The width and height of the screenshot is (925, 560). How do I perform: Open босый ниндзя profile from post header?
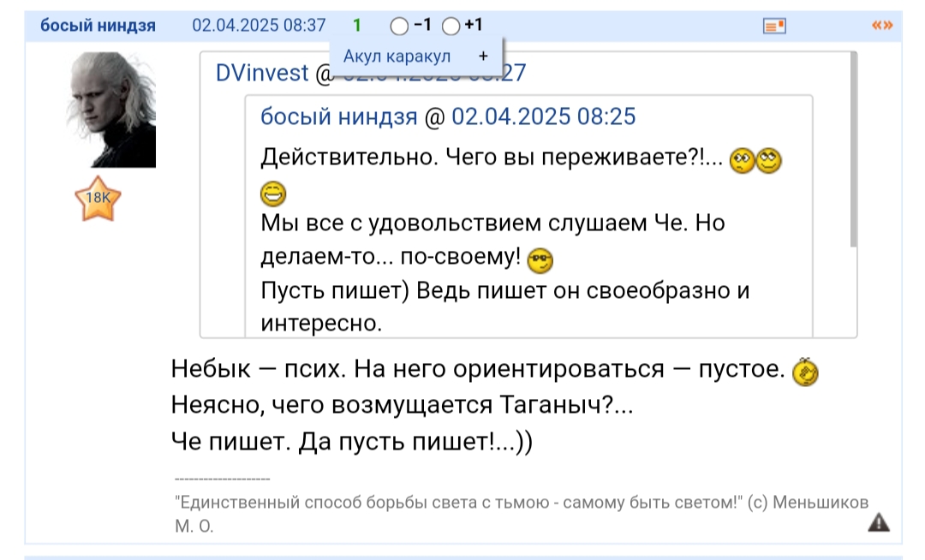98,26
